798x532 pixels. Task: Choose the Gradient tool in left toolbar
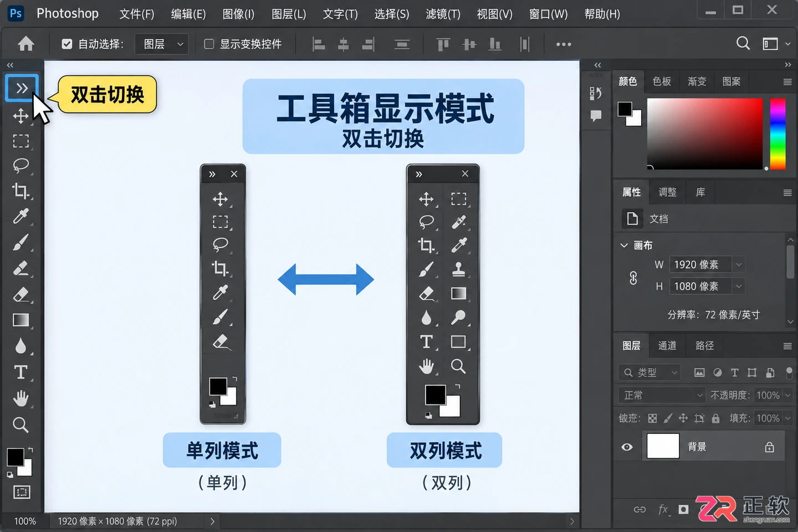pos(21,320)
